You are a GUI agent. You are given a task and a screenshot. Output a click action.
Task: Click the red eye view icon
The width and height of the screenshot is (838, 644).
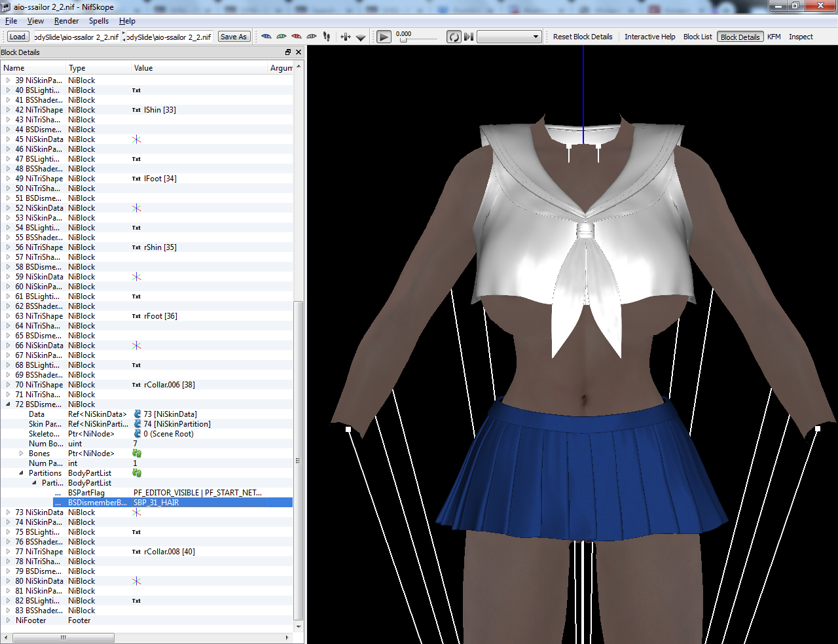(x=297, y=37)
